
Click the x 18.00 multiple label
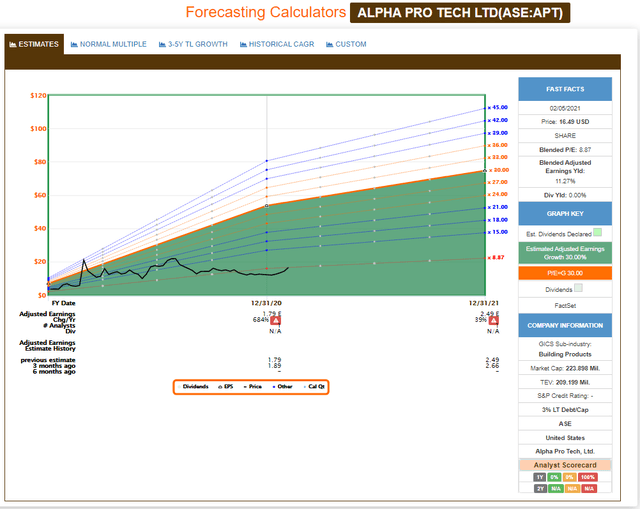click(498, 220)
